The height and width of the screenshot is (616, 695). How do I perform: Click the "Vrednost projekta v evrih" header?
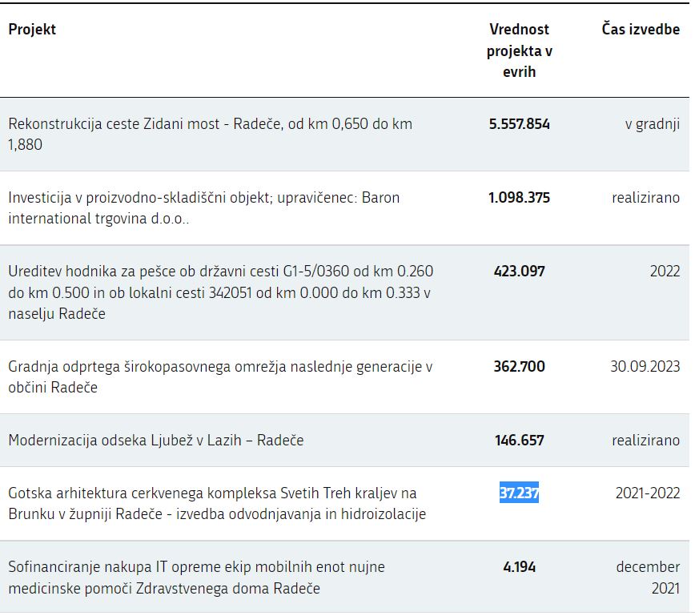click(x=519, y=50)
